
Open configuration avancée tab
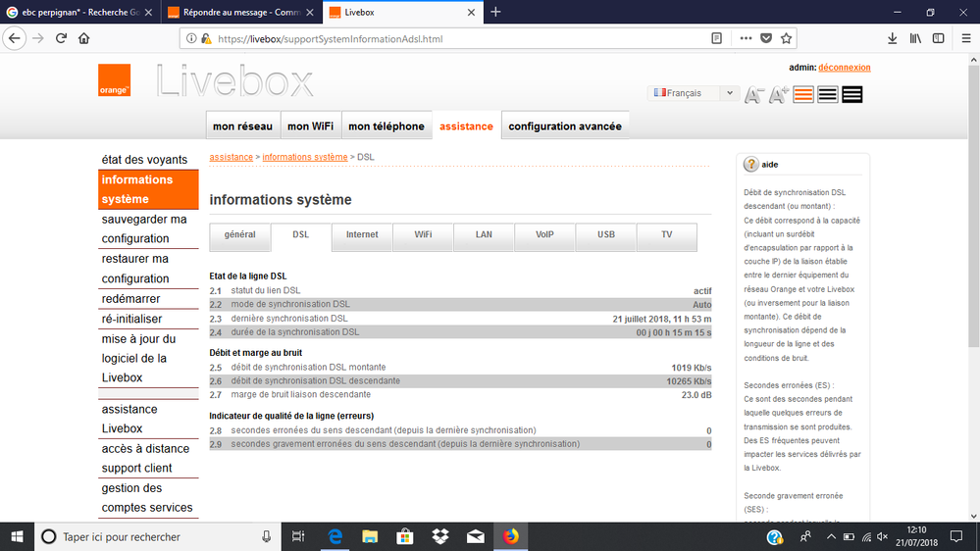[565, 126]
